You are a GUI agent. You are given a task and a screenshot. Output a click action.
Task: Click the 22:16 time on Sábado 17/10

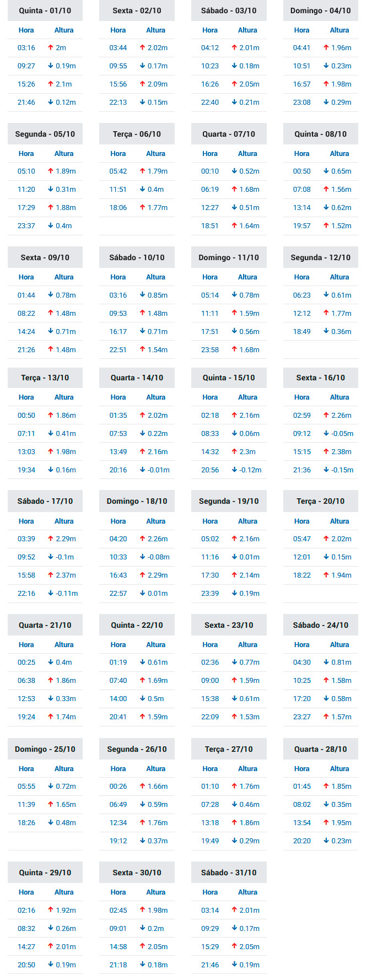coord(26,594)
